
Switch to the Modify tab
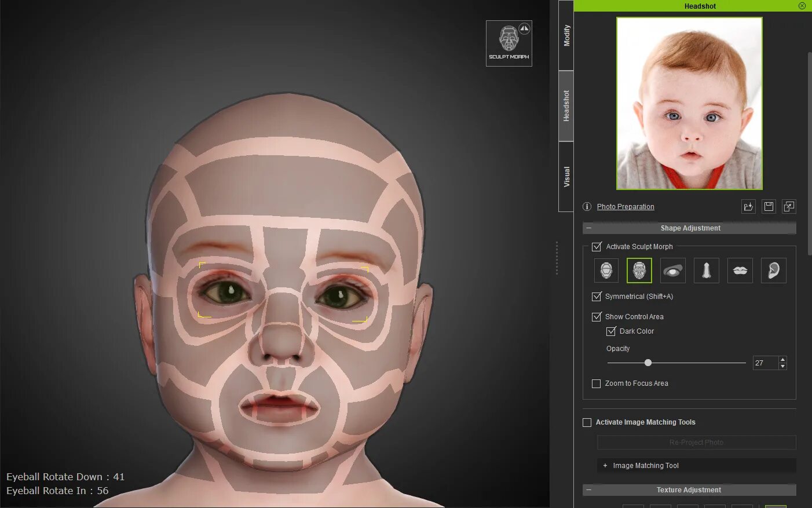click(x=566, y=35)
